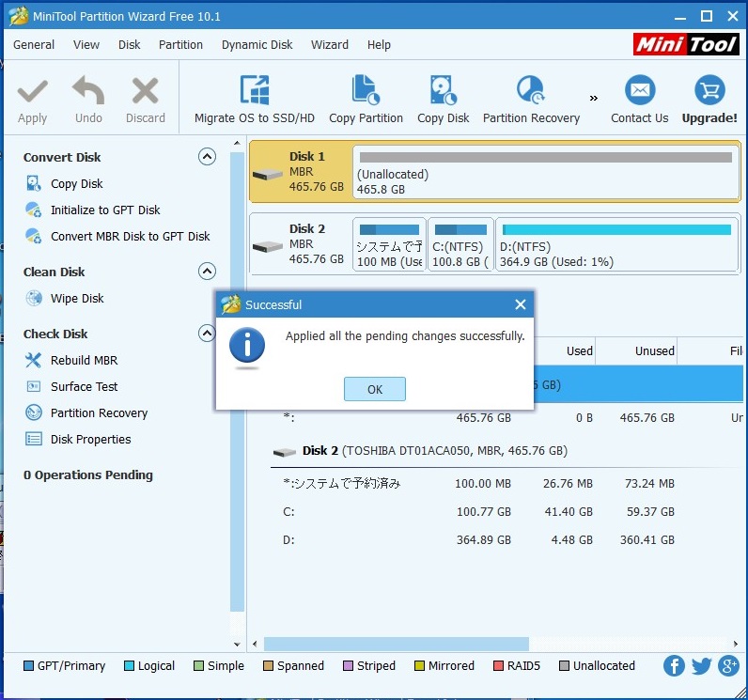Run Rebuild MBR

point(84,360)
